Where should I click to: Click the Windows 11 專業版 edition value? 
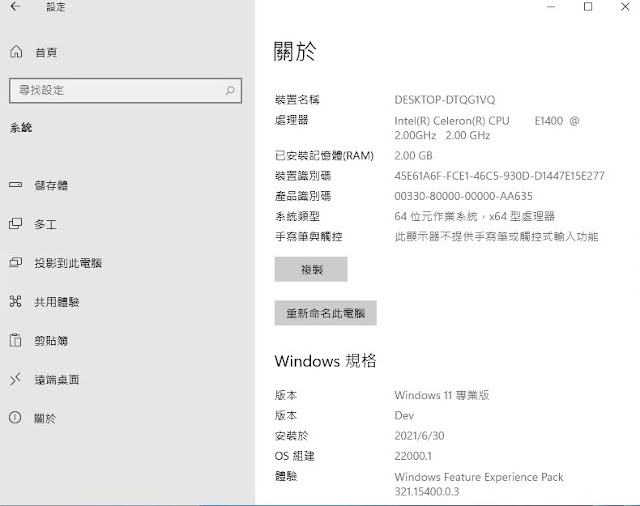point(442,395)
